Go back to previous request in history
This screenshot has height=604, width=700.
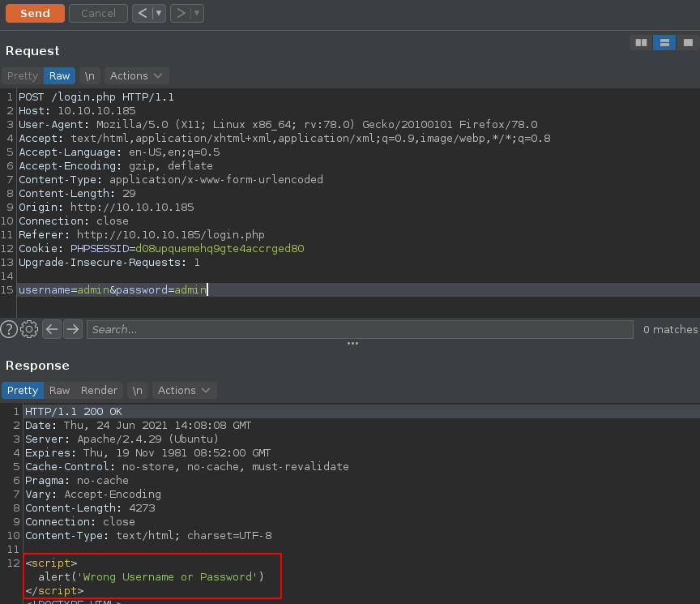pyautogui.click(x=142, y=13)
